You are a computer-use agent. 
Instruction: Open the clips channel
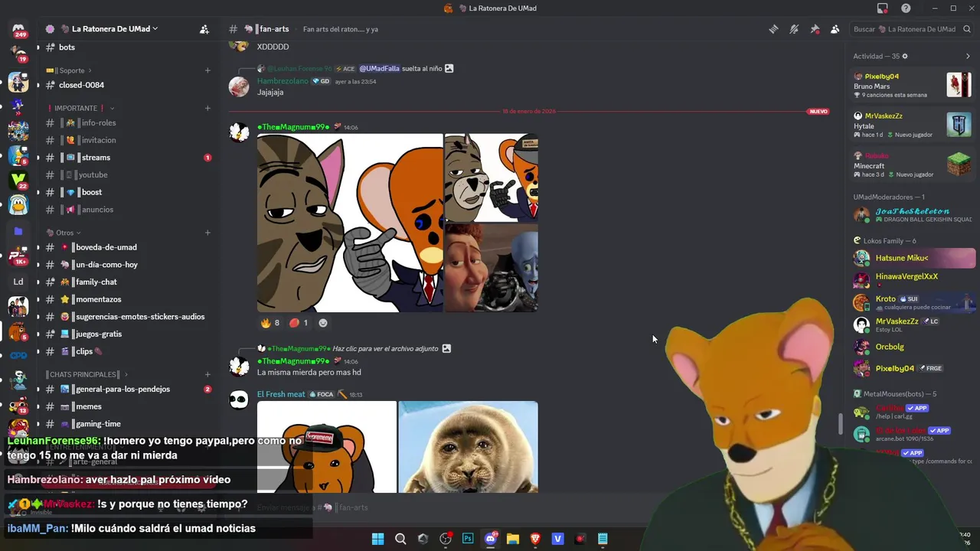click(x=129, y=351)
